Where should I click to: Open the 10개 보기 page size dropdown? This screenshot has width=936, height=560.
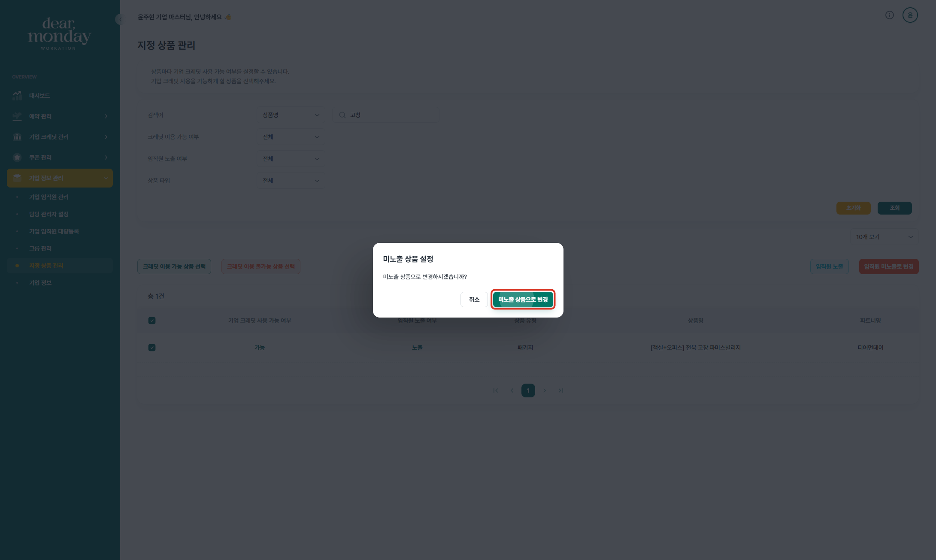(884, 237)
